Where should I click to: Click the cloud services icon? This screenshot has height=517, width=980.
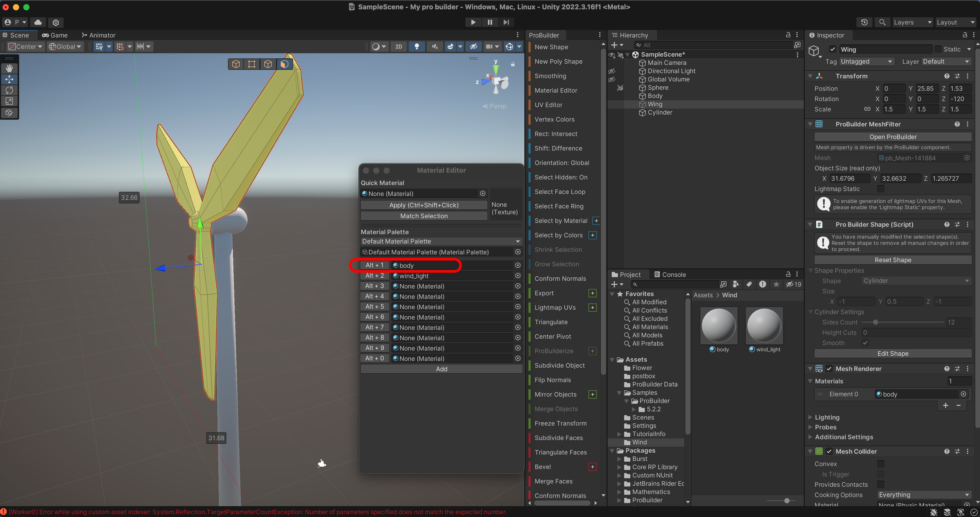point(38,22)
